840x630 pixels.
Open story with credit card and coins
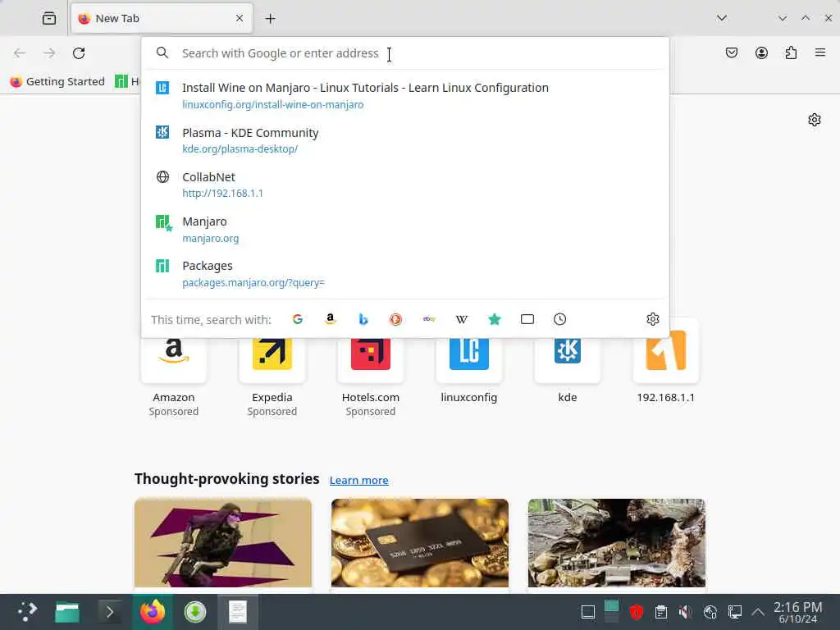point(420,543)
